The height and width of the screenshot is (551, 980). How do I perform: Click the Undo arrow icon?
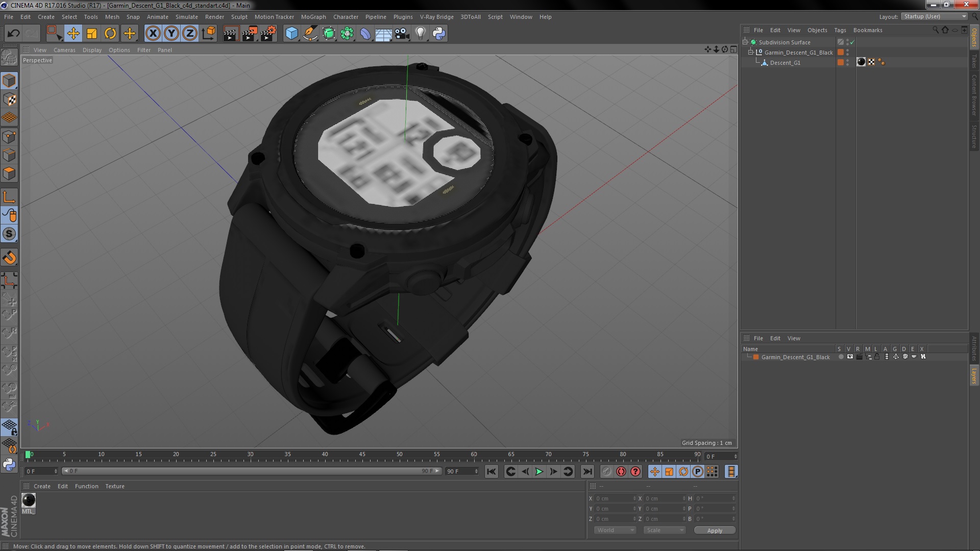coord(13,34)
